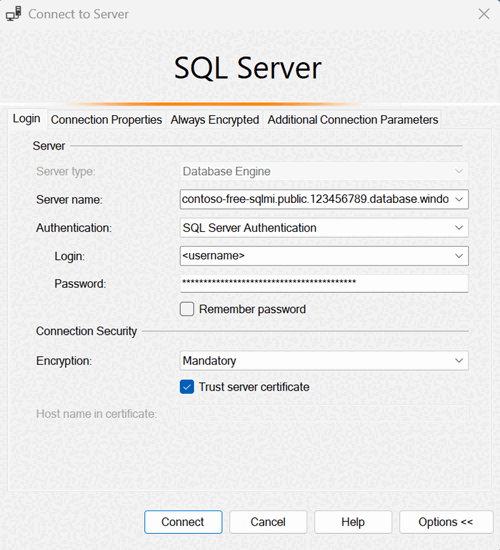Click the Cancel button
This screenshot has width=500, height=550.
click(268, 522)
